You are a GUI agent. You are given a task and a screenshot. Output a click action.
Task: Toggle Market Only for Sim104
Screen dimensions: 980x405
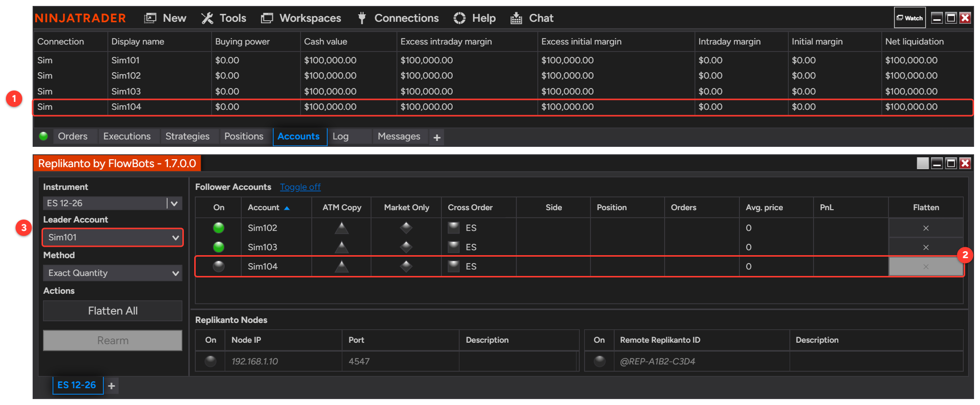(x=406, y=267)
